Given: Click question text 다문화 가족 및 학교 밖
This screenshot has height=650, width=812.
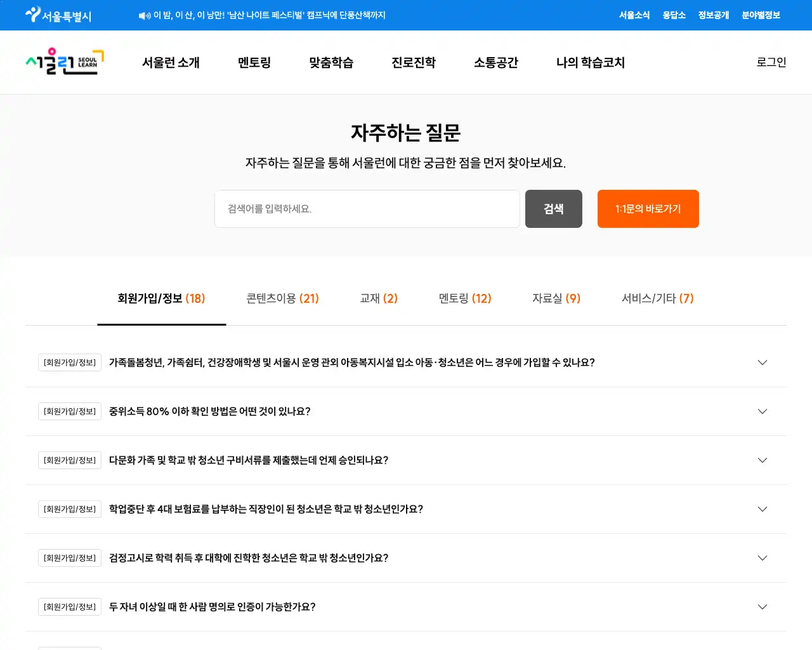Looking at the screenshot, I should [249, 460].
